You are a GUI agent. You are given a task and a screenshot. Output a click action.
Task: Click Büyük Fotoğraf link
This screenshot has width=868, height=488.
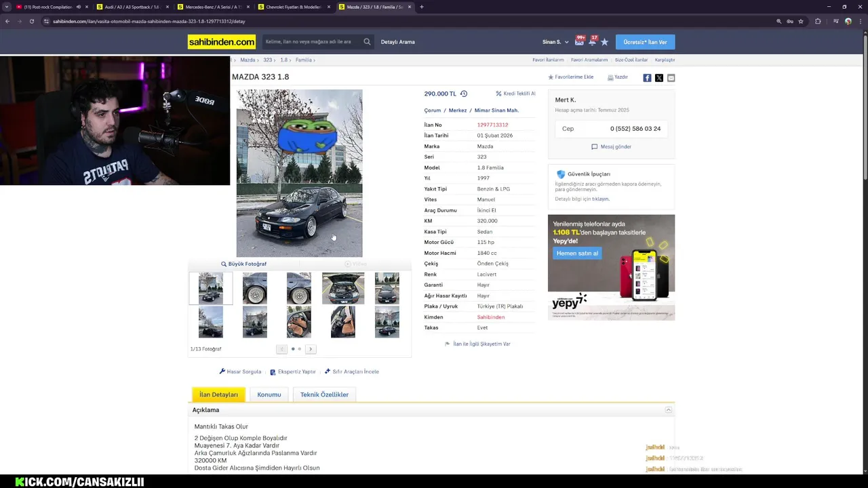tap(243, 264)
